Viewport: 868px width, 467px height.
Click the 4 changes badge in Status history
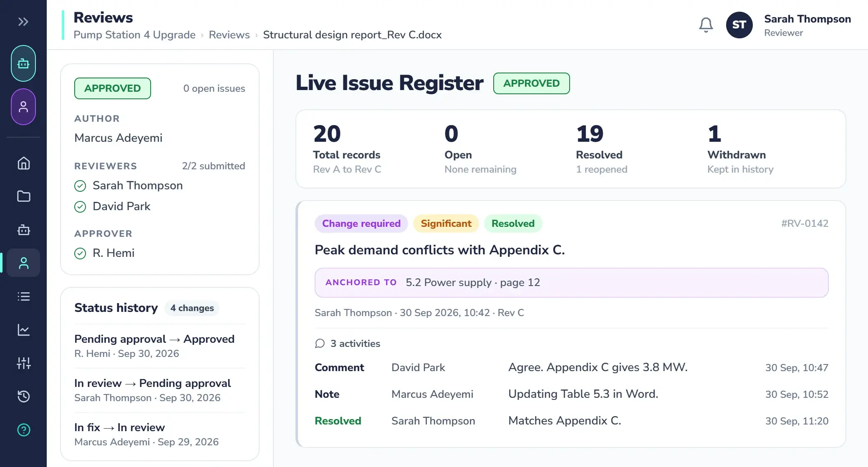tap(192, 308)
